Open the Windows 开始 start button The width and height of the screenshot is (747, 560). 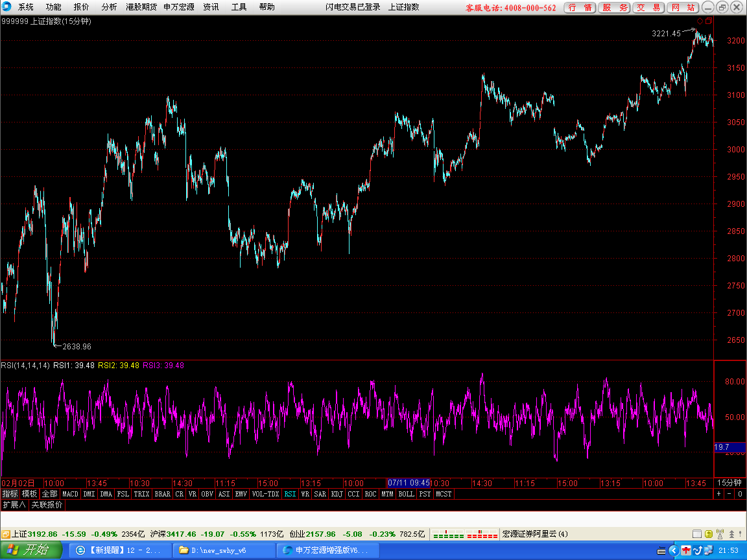(x=31, y=550)
